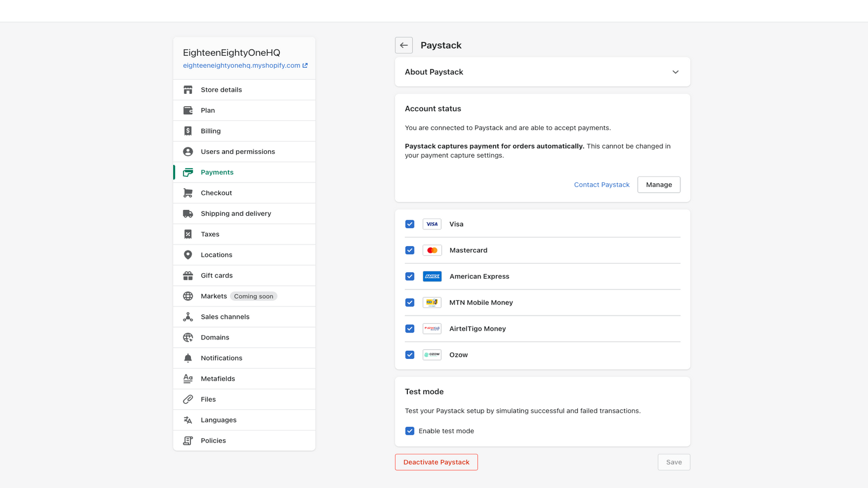Screen dimensions: 868x488
Task: Click the Account status heading
Action: coord(433,108)
